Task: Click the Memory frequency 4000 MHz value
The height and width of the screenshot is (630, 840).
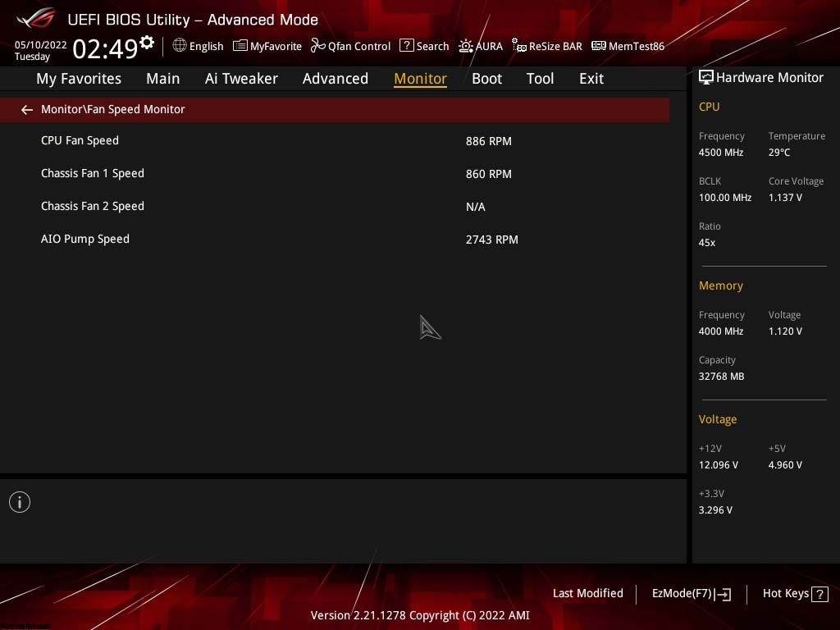Action: 720,331
